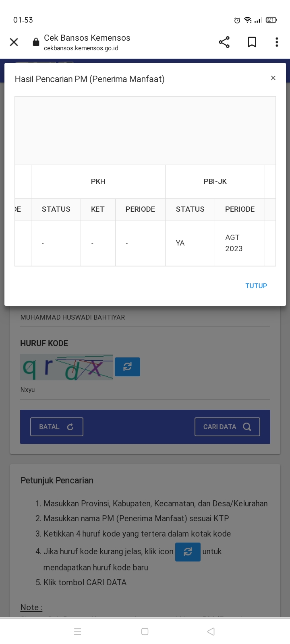Dismiss the Hasil Pencarian dialog with X

(x=273, y=78)
